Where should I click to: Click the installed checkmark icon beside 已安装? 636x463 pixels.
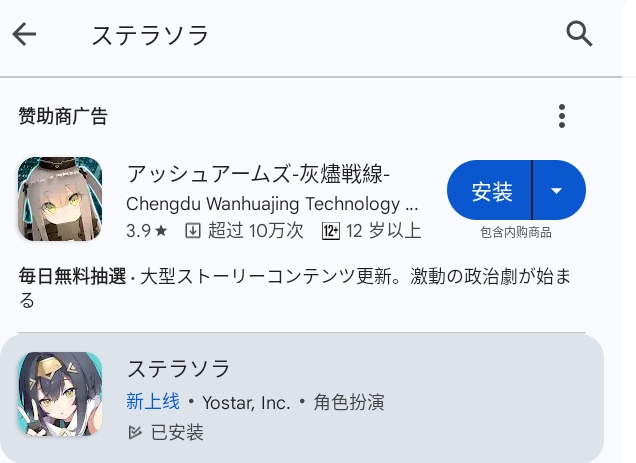[x=135, y=432]
